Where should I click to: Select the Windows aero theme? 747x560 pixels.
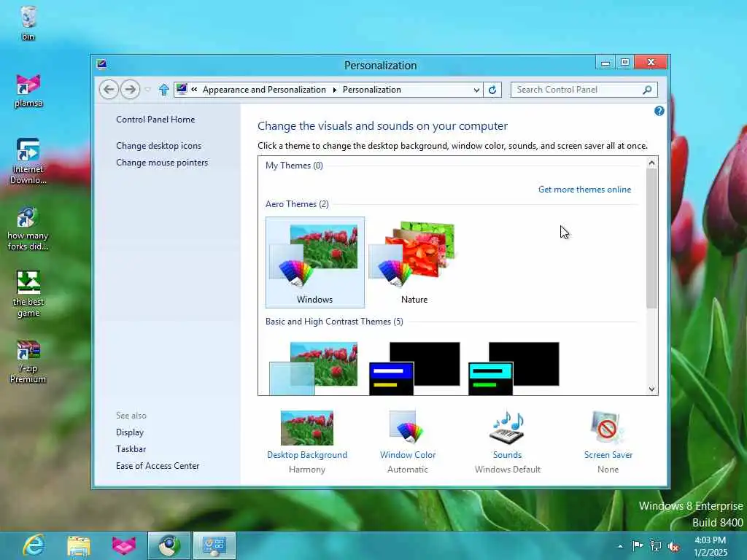tap(315, 262)
